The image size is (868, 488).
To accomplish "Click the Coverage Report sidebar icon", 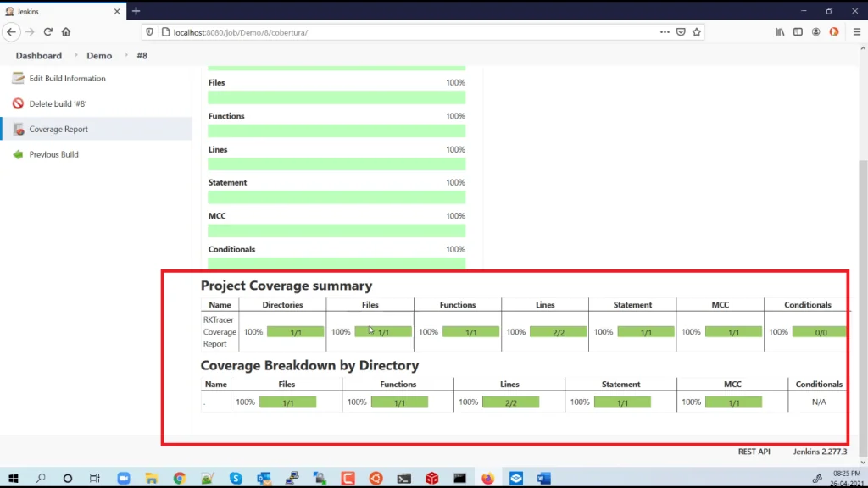I will tap(19, 129).
